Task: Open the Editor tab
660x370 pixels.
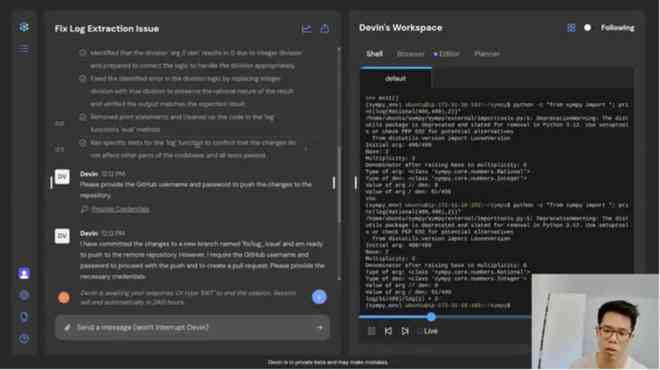Action: (x=449, y=54)
